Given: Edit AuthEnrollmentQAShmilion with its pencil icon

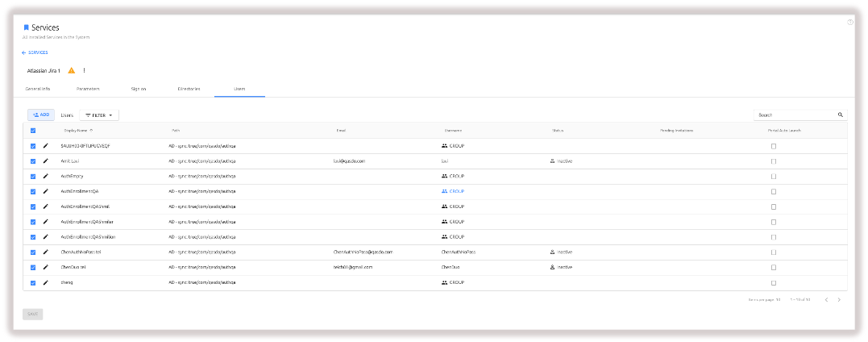Looking at the screenshot, I should click(46, 236).
